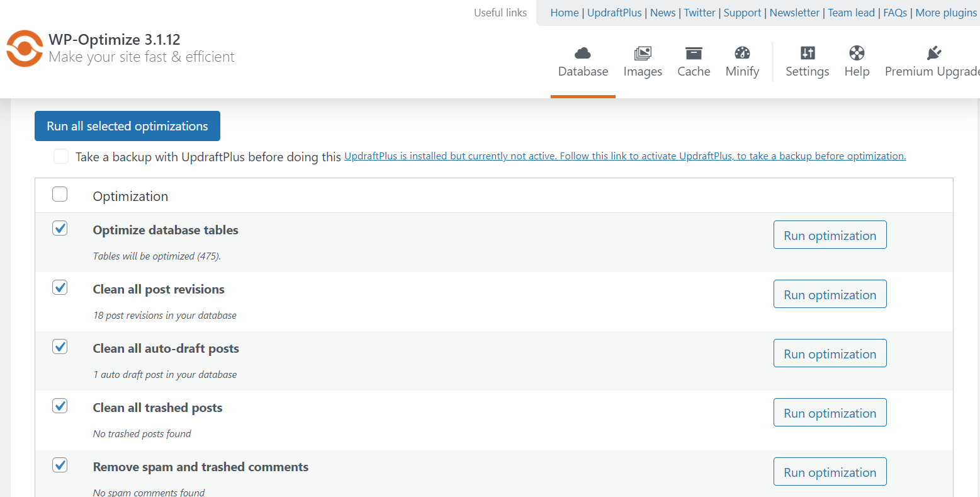
Task: Open the FAQs link
Action: [x=895, y=13]
